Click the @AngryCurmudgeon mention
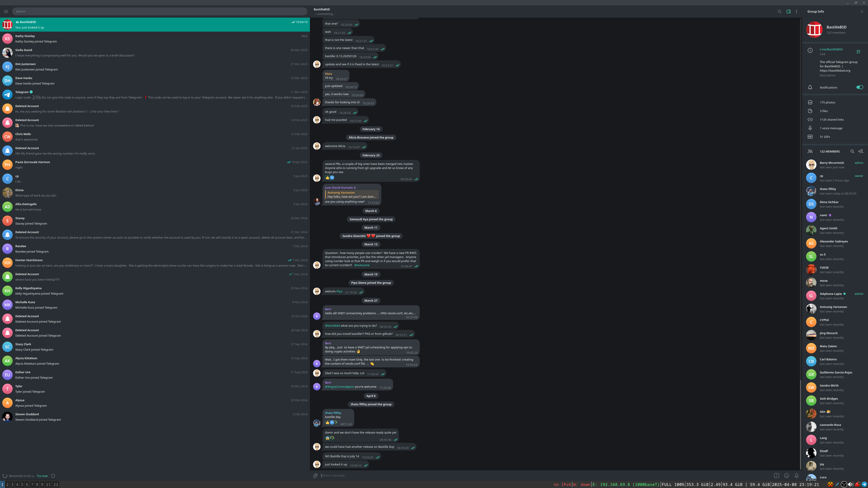This screenshot has width=868, height=488. point(339,387)
